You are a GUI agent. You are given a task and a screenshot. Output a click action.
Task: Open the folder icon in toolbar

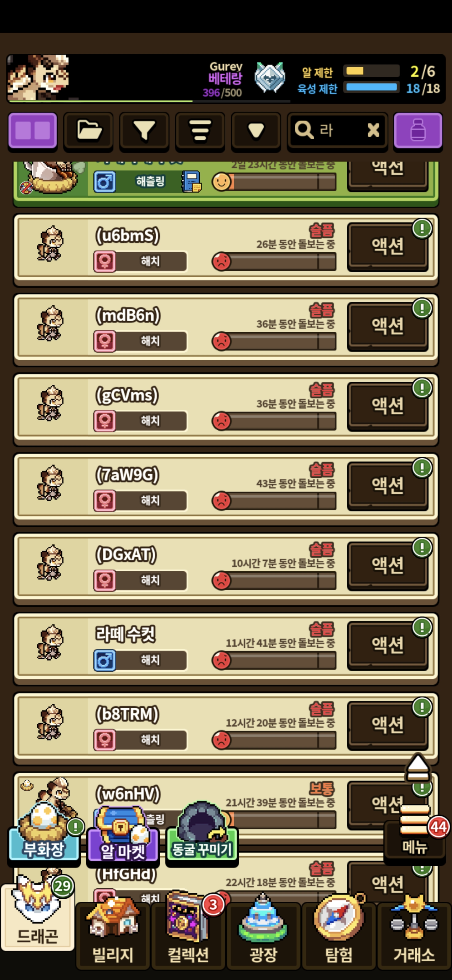[89, 131]
